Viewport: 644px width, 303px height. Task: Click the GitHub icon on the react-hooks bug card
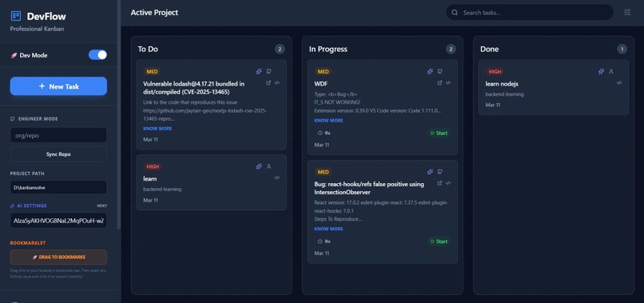click(x=440, y=172)
